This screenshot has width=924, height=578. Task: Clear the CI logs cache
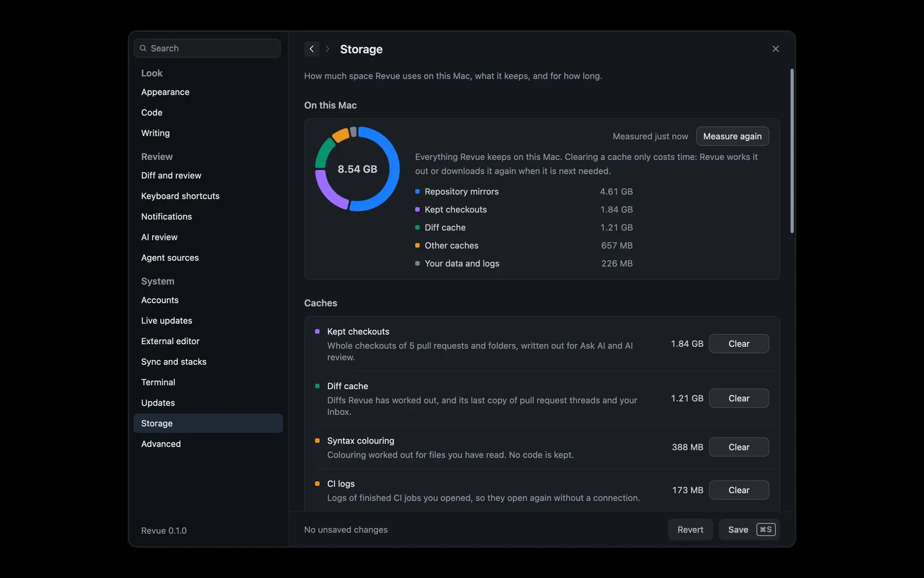click(739, 490)
